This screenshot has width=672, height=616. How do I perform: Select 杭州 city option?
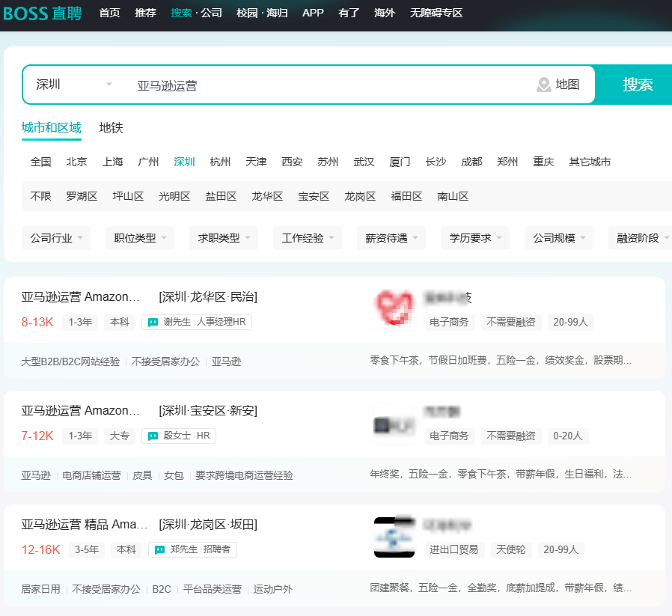(x=220, y=162)
